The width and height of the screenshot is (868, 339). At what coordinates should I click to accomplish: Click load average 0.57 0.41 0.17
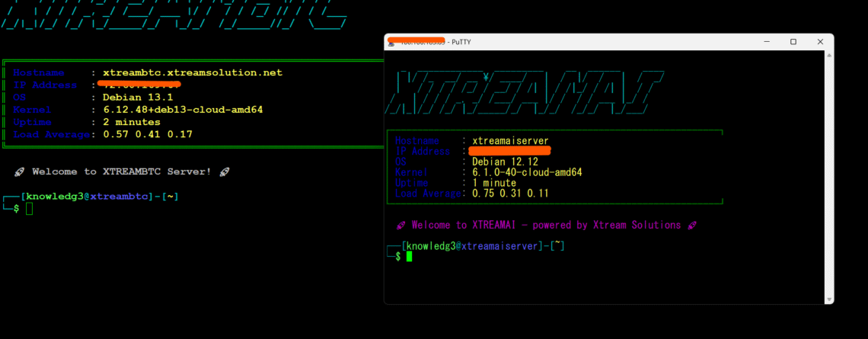click(148, 135)
